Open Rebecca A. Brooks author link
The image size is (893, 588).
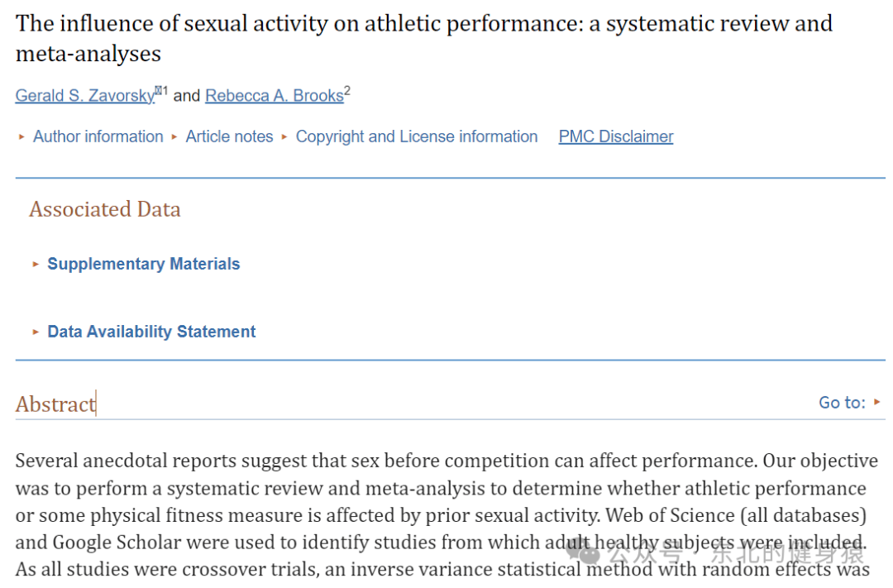coord(275,95)
